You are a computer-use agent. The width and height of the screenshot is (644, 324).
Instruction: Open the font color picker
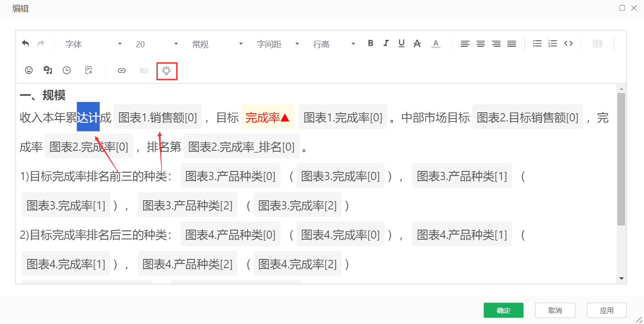pos(436,44)
